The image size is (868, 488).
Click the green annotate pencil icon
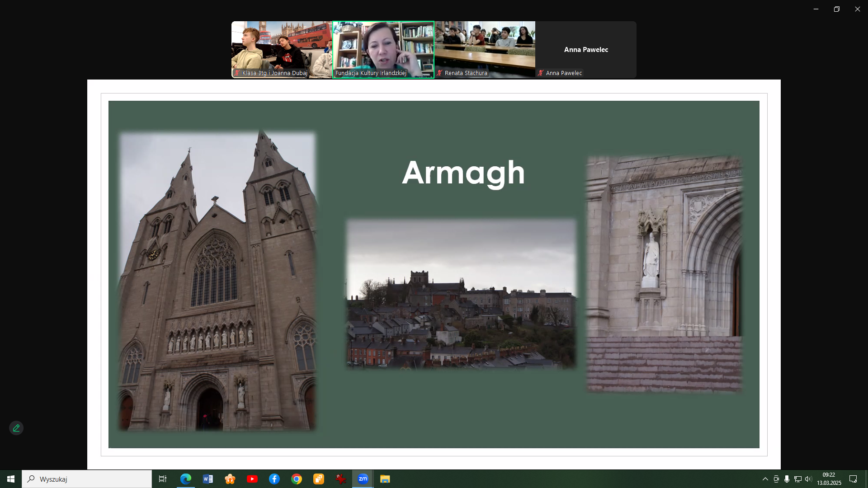[x=16, y=428]
